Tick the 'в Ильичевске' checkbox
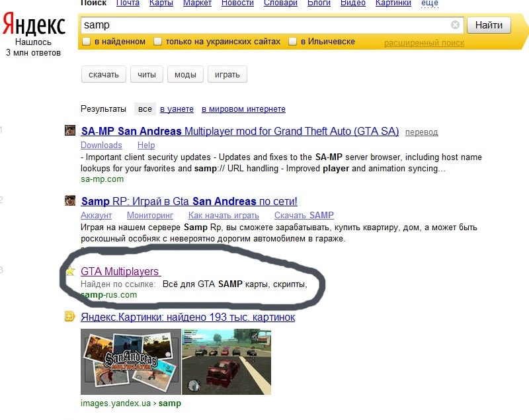Screen dimensions: 529x420 pyautogui.click(x=292, y=42)
